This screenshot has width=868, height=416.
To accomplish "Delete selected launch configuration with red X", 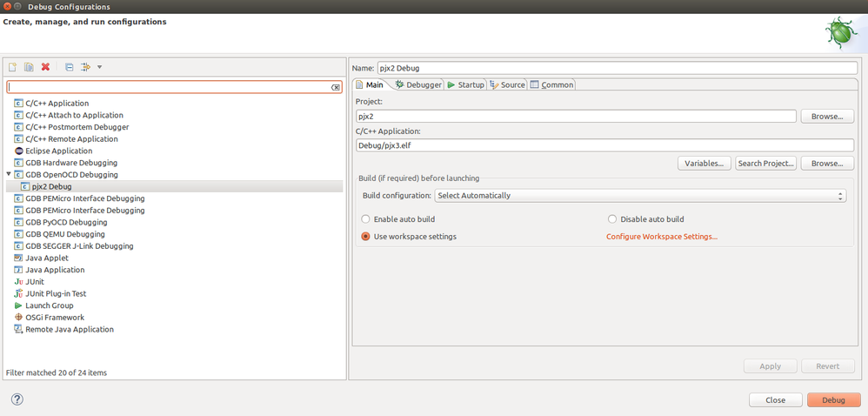I will click(x=45, y=67).
